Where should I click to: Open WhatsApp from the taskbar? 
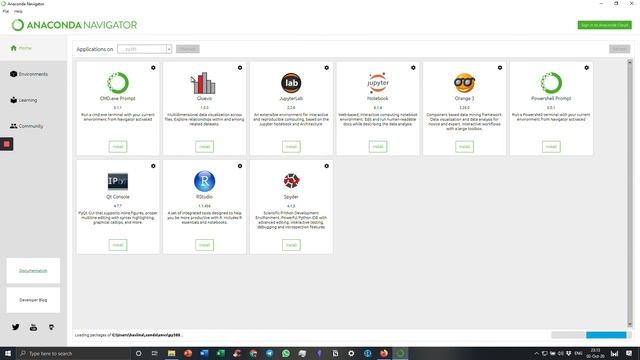click(286, 353)
